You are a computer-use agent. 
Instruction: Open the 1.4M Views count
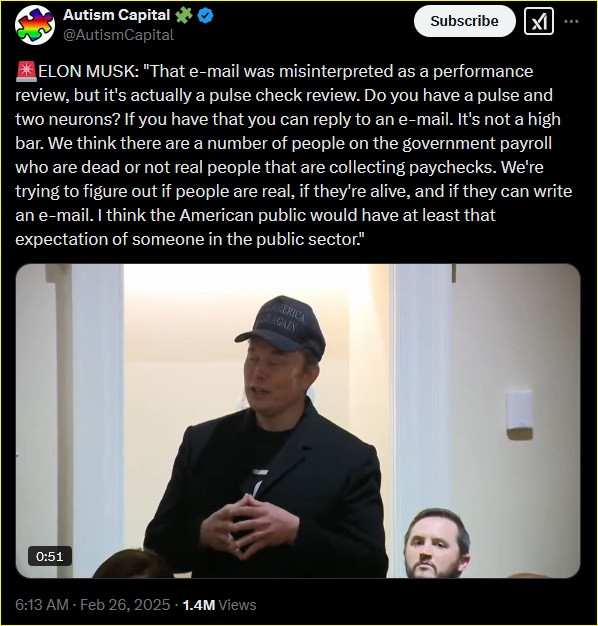(x=219, y=605)
